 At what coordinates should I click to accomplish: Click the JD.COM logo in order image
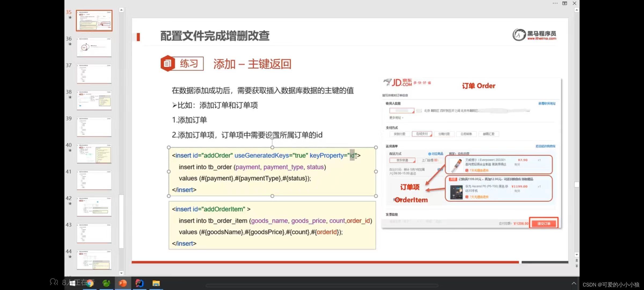tap(398, 82)
